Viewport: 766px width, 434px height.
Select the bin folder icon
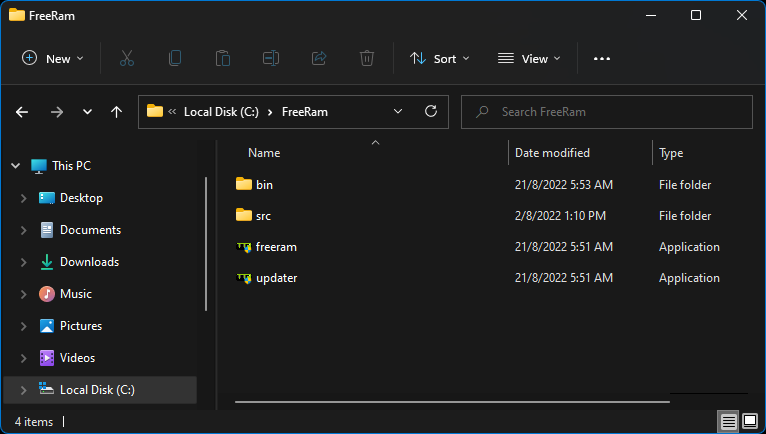pyautogui.click(x=244, y=184)
